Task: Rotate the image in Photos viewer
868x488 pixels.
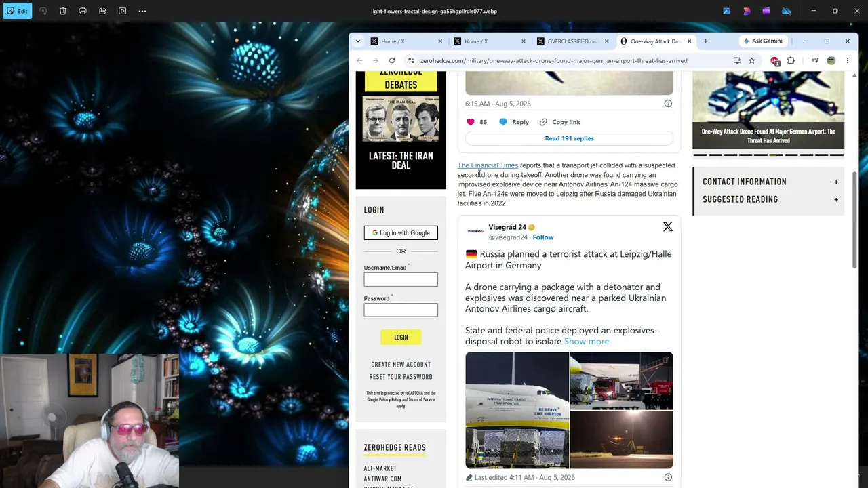Action: coord(43,11)
